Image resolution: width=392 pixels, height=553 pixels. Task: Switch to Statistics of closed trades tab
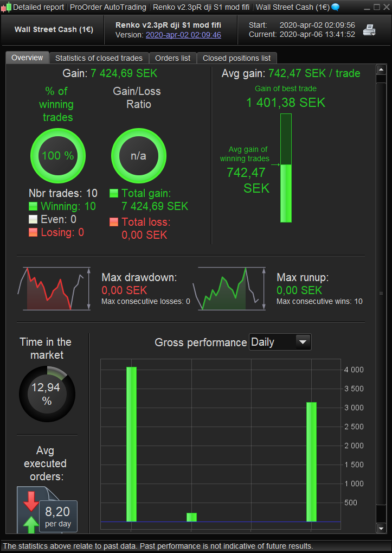click(x=99, y=58)
